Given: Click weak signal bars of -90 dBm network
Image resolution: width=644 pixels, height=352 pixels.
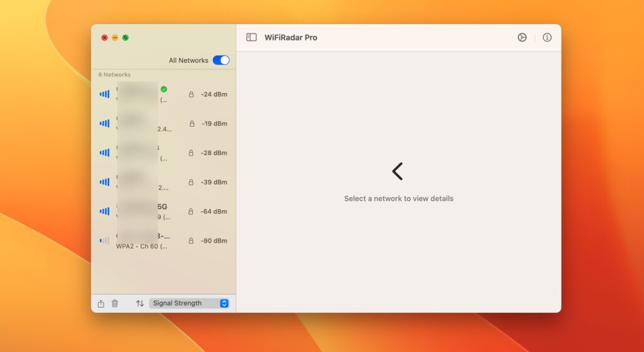Looking at the screenshot, I should (x=104, y=241).
